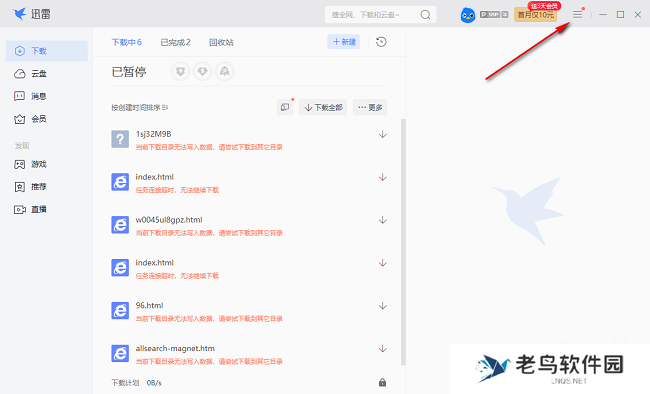Switch to the 已完成 2 tab
The height and width of the screenshot is (394, 650).
tap(175, 42)
